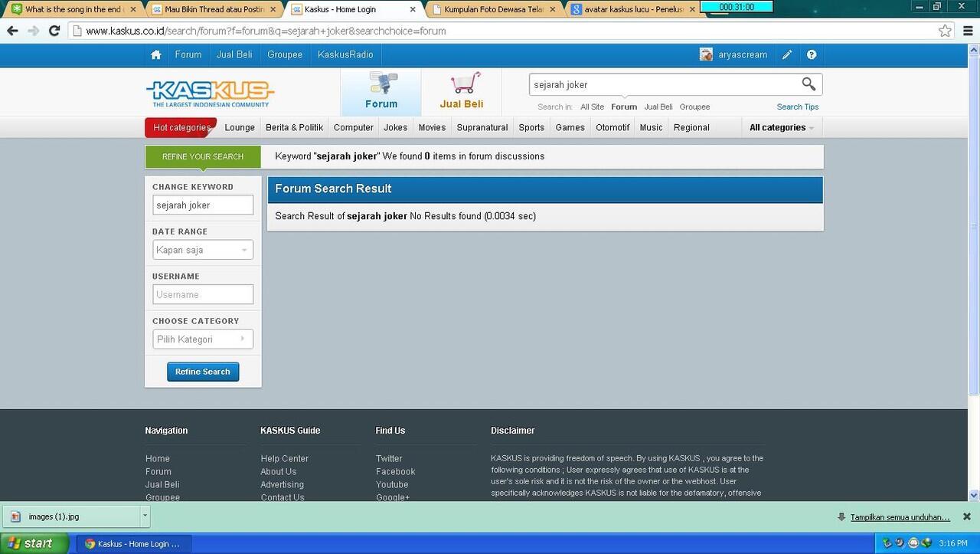Viewport: 980px width, 554px height.
Task: Open Twitter footer link
Action: click(389, 459)
